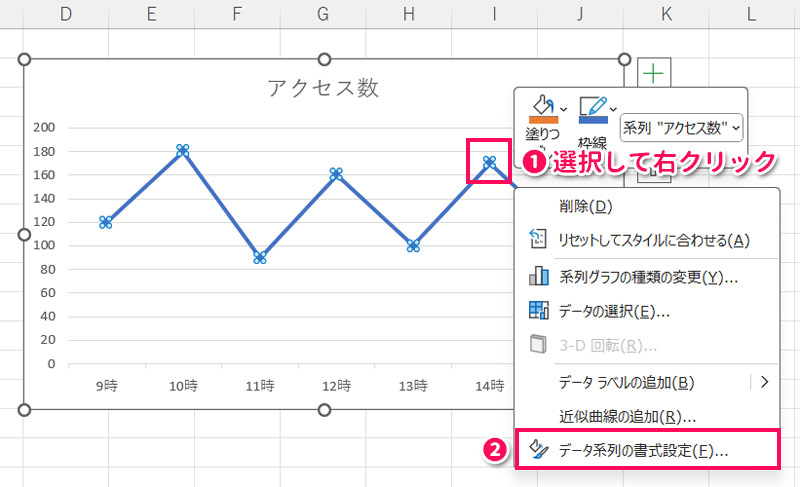Click the 10時 data point marker at 180
Image resolution: width=800 pixels, height=487 pixels.
(183, 150)
